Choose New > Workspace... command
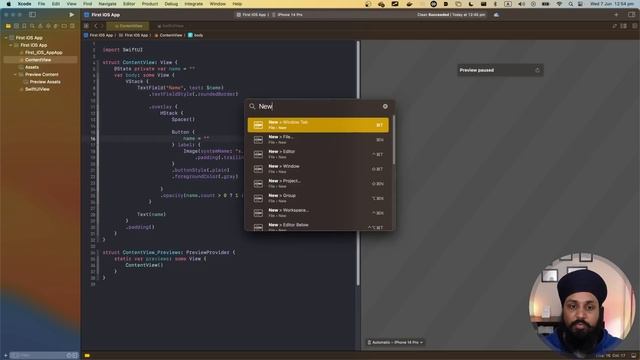The image size is (640, 360). (x=318, y=213)
